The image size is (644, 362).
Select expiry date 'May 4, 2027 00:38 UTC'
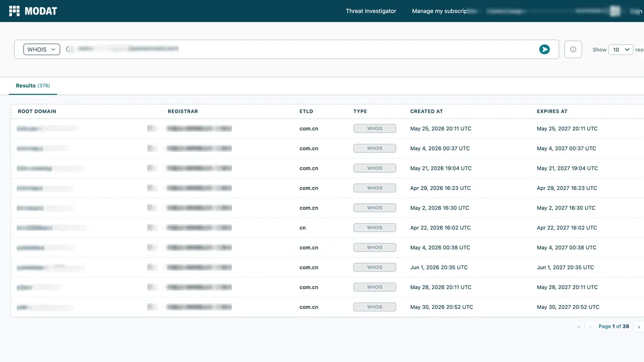coord(567,248)
